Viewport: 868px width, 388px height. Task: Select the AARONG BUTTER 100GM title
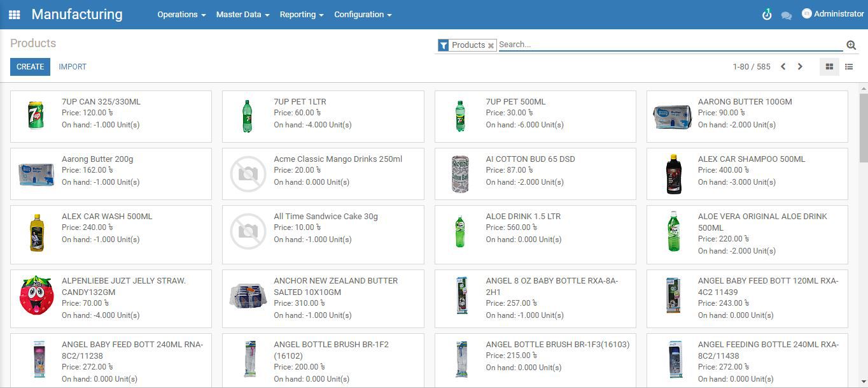coord(745,101)
